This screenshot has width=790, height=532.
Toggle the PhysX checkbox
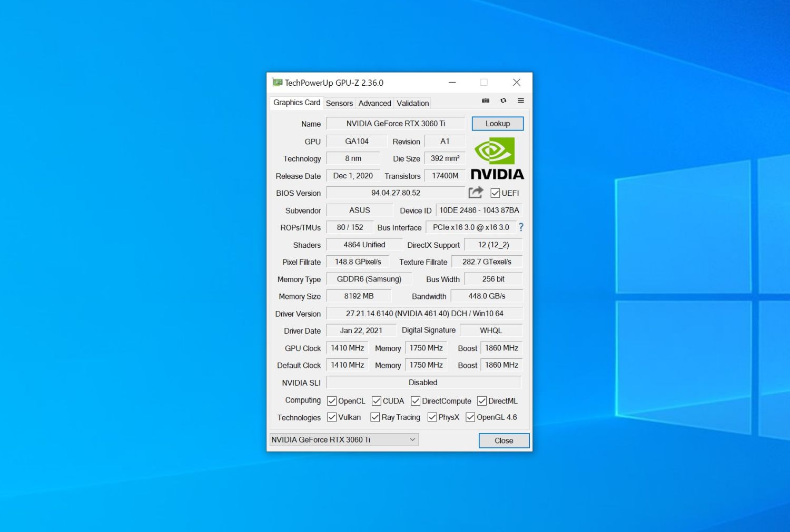pyautogui.click(x=432, y=417)
